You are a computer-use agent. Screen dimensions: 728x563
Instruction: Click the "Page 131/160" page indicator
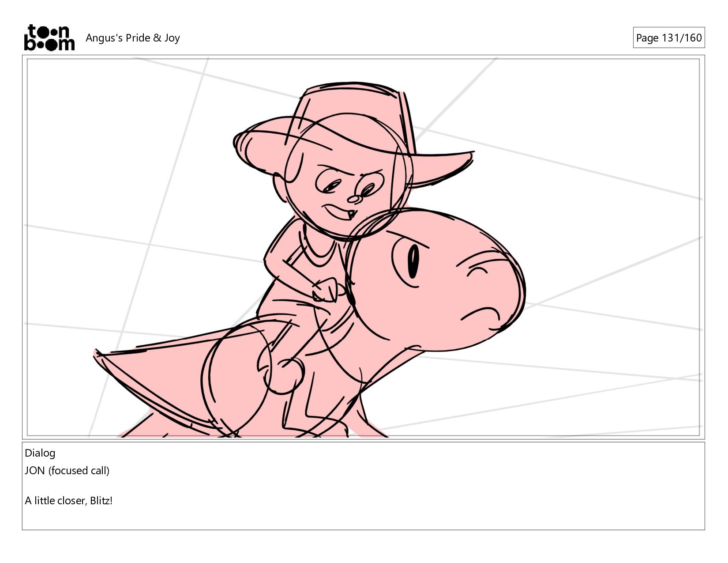point(668,38)
